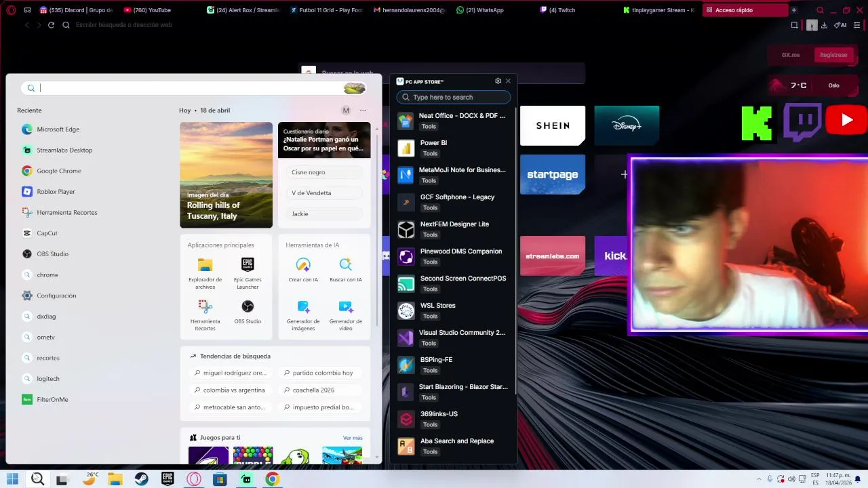Launch Streamlabs Desktop from recent list

click(x=57, y=150)
